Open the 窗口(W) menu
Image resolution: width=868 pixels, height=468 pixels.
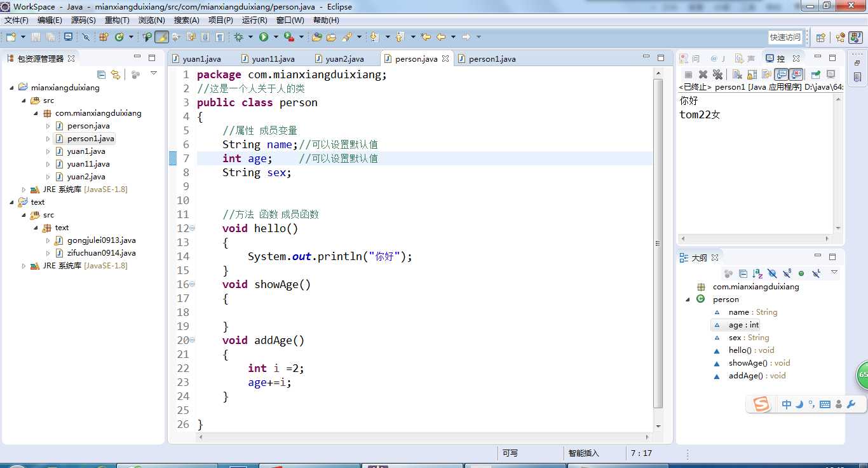(290, 20)
